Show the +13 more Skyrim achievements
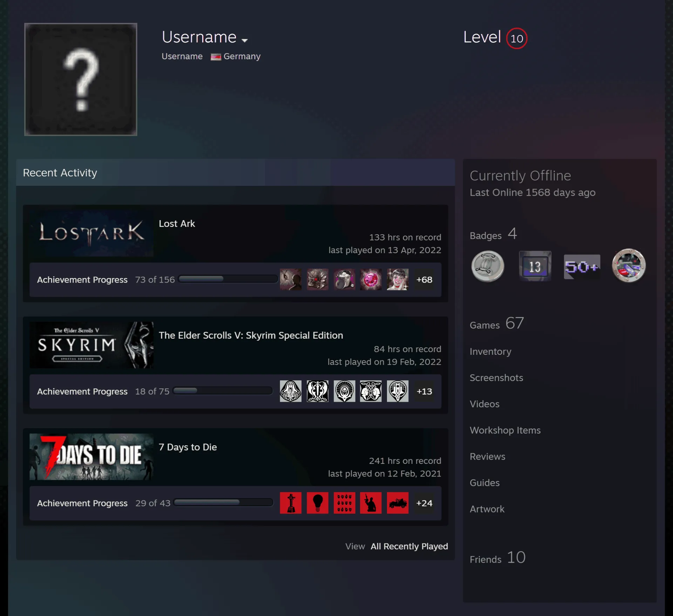Screen dimensions: 673x616 click(424, 391)
